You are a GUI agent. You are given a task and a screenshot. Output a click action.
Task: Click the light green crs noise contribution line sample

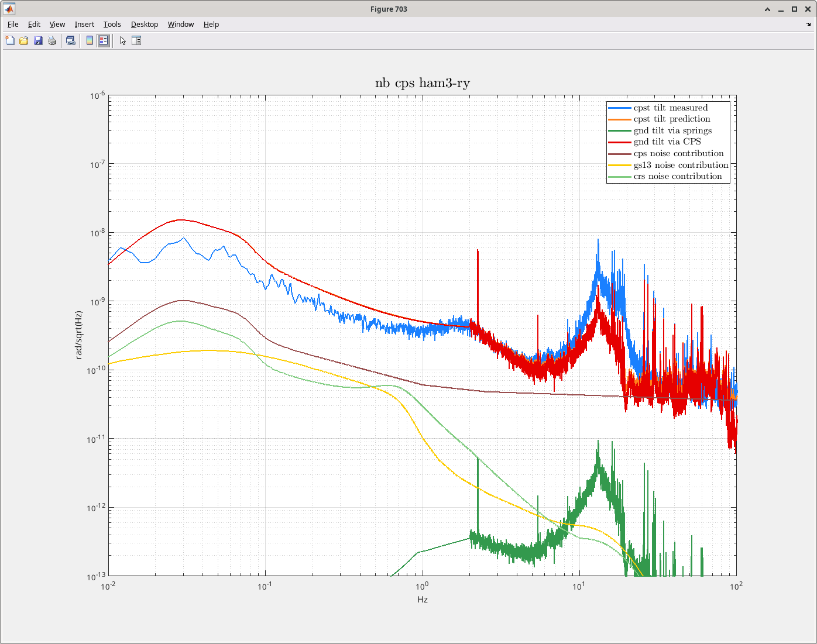[620, 177]
